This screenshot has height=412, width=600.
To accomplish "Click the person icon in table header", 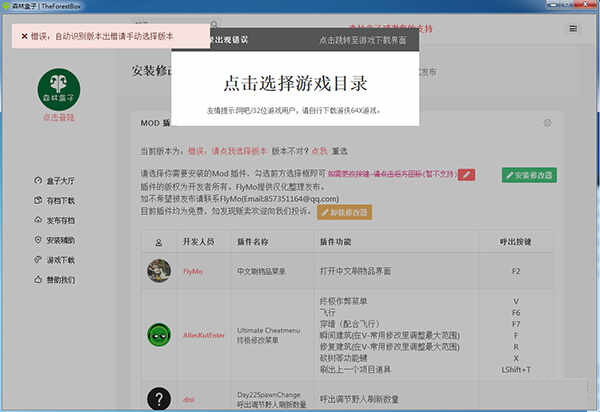I will 158,242.
